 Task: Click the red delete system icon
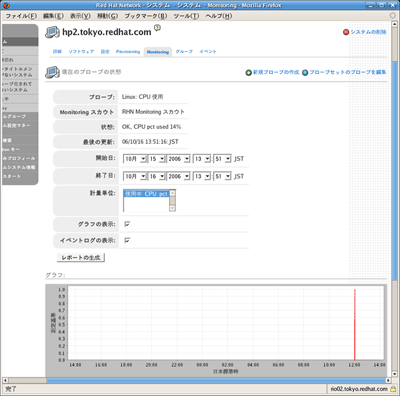pos(346,32)
